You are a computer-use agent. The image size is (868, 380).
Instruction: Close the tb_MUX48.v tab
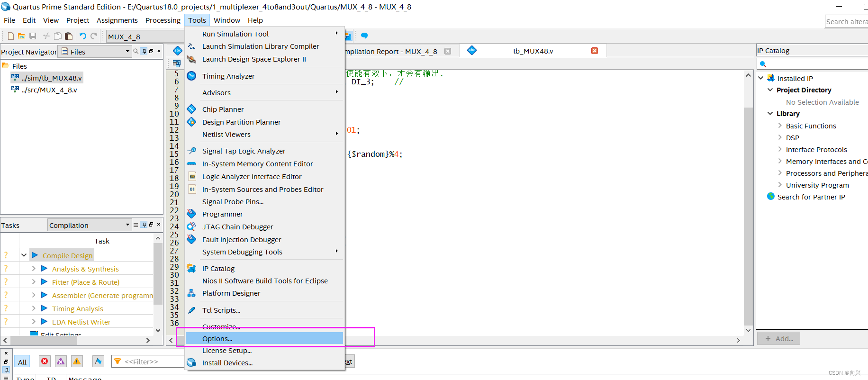tap(595, 51)
